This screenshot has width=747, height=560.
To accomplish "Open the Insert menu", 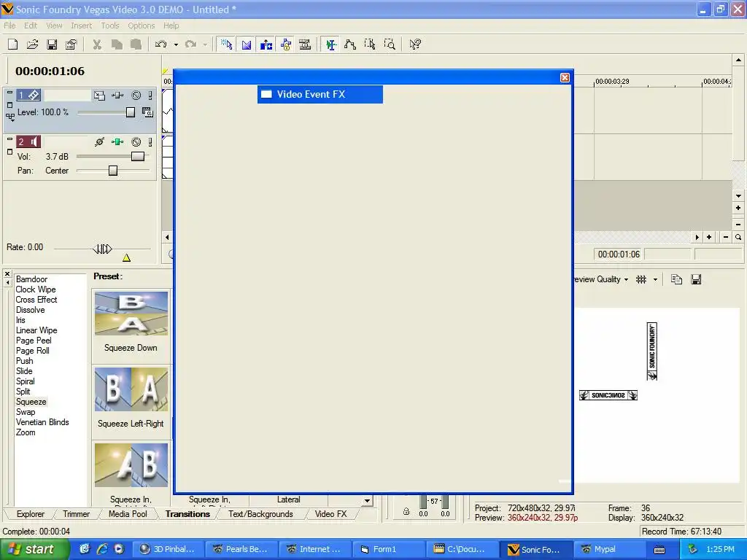I will pos(82,26).
